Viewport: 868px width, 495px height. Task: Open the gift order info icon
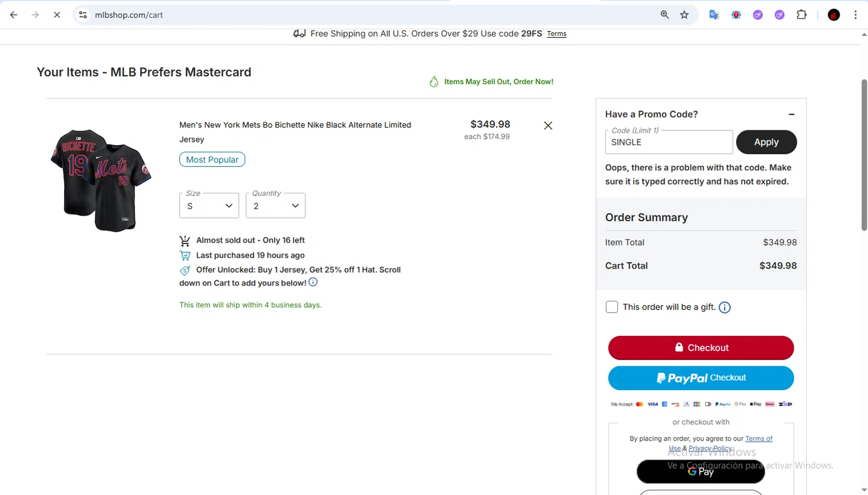pos(724,307)
